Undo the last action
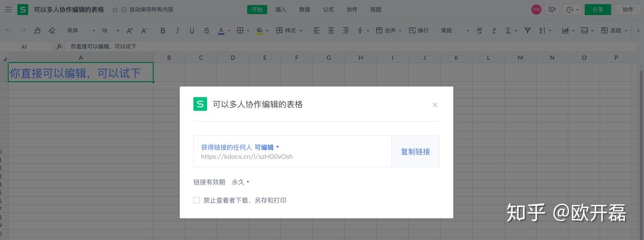 coord(8,31)
